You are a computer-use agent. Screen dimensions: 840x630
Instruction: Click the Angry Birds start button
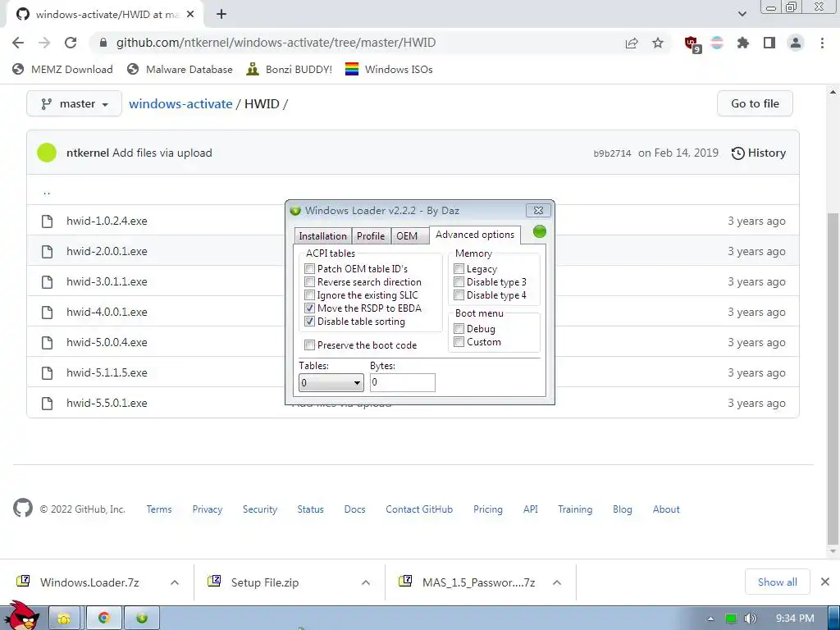coord(21,616)
